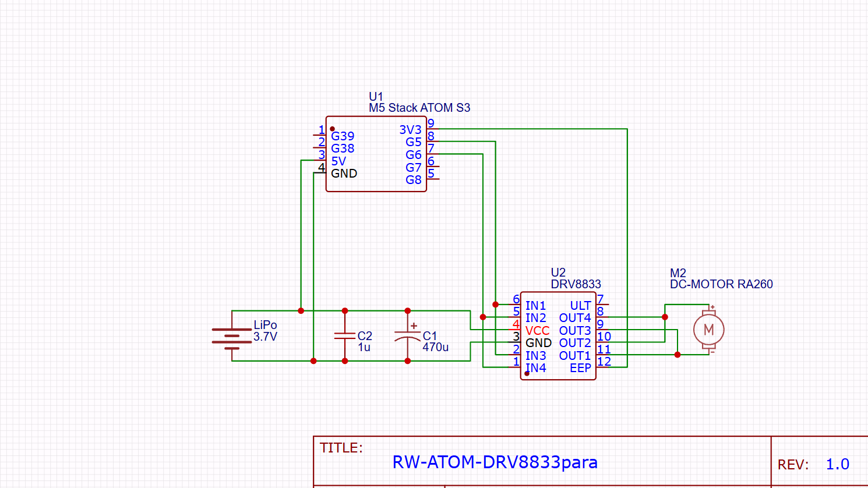Select the IN4 pin label

click(x=535, y=368)
